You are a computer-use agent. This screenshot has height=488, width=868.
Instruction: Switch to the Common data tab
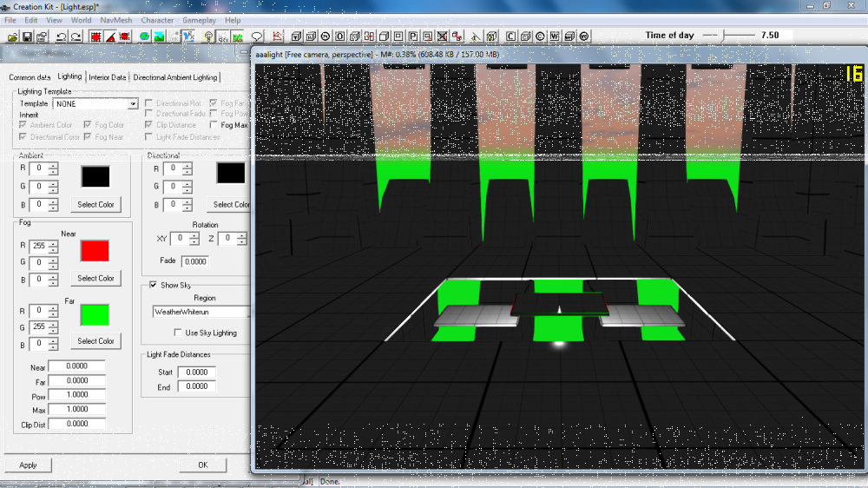pyautogui.click(x=30, y=77)
